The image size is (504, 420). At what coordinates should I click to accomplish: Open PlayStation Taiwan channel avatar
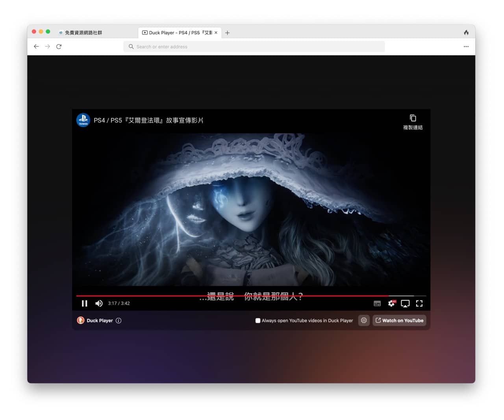pyautogui.click(x=83, y=120)
